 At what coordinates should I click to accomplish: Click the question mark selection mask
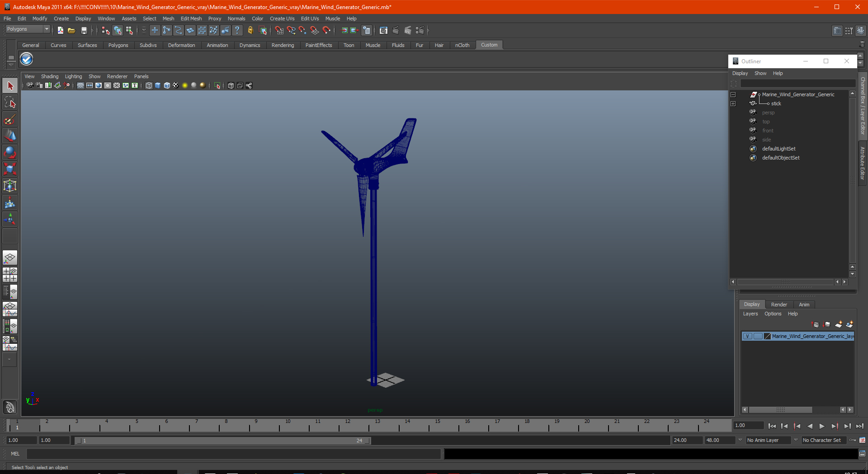tap(237, 30)
